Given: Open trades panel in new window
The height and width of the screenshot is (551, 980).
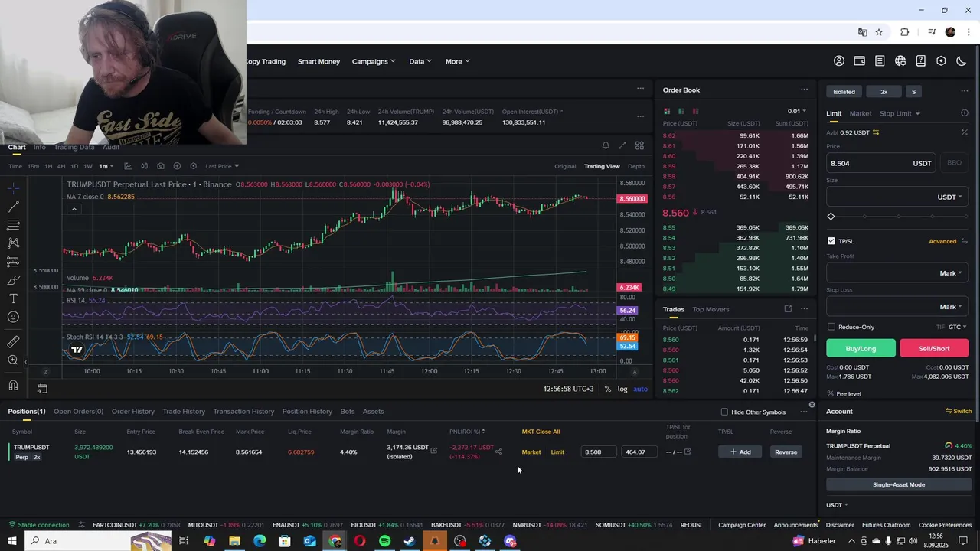Looking at the screenshot, I should 788,309.
